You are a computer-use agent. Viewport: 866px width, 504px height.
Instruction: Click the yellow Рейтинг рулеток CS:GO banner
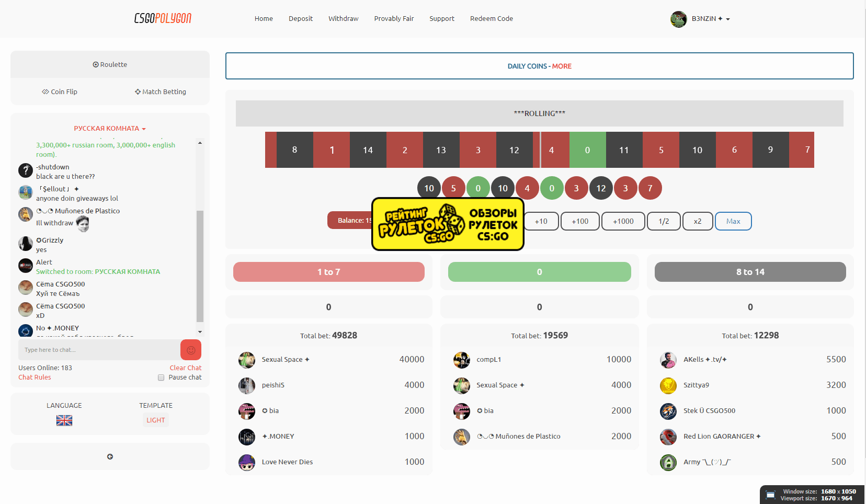[x=448, y=224]
